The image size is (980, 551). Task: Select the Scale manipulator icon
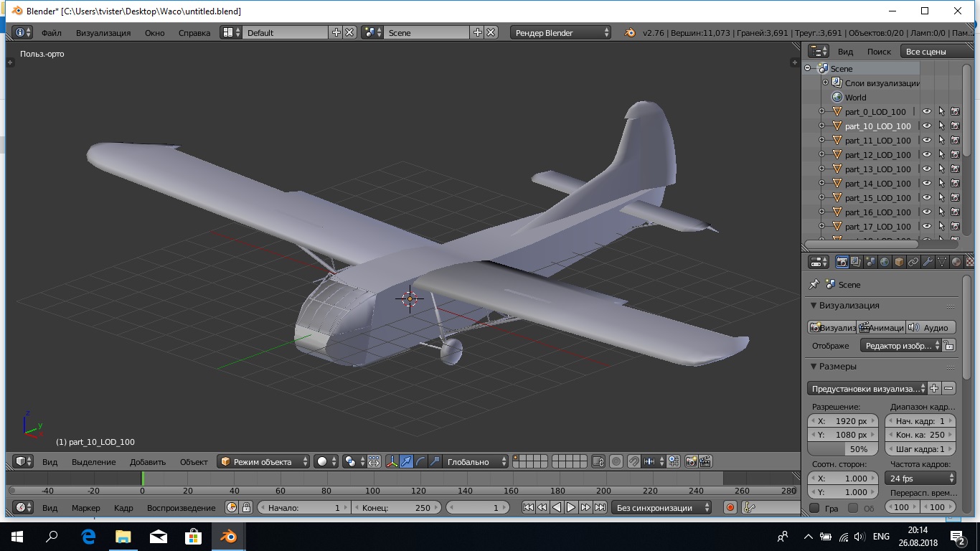[435, 461]
